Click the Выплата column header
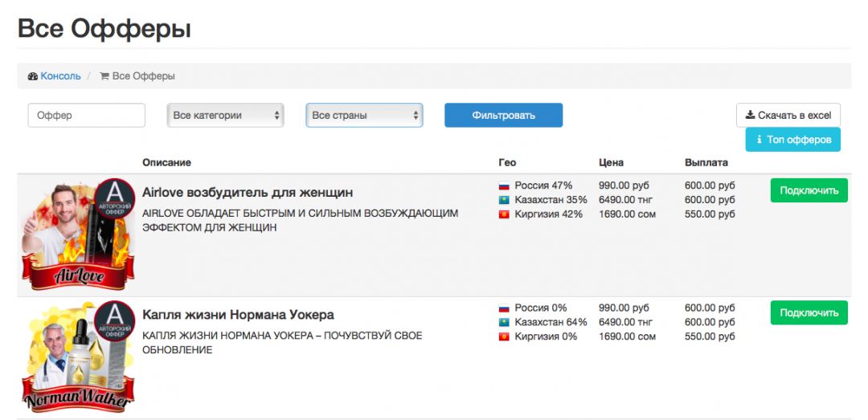This screenshot has height=420, width=868. (x=706, y=163)
